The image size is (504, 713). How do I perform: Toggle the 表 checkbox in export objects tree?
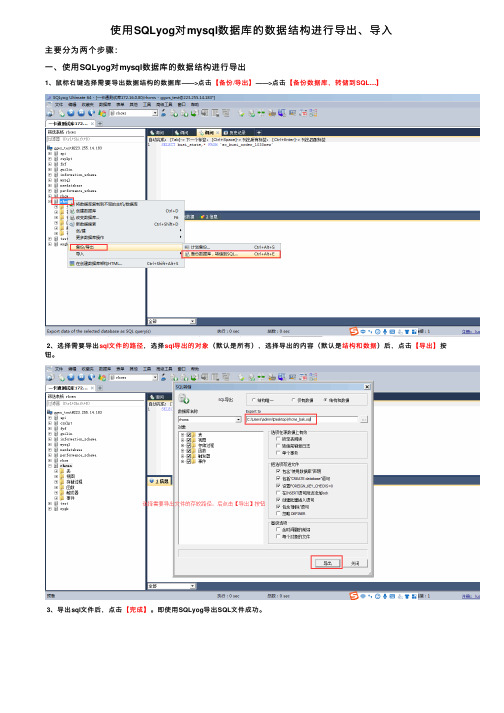coord(188,435)
